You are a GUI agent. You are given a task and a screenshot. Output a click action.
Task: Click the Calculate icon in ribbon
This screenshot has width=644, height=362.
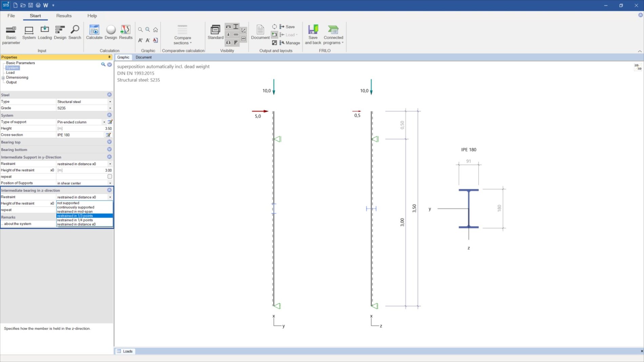[94, 33]
